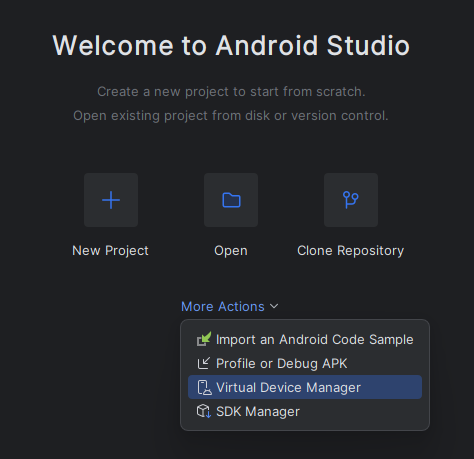Click the folder icon to open project
This screenshot has width=474, height=459.
click(x=231, y=200)
